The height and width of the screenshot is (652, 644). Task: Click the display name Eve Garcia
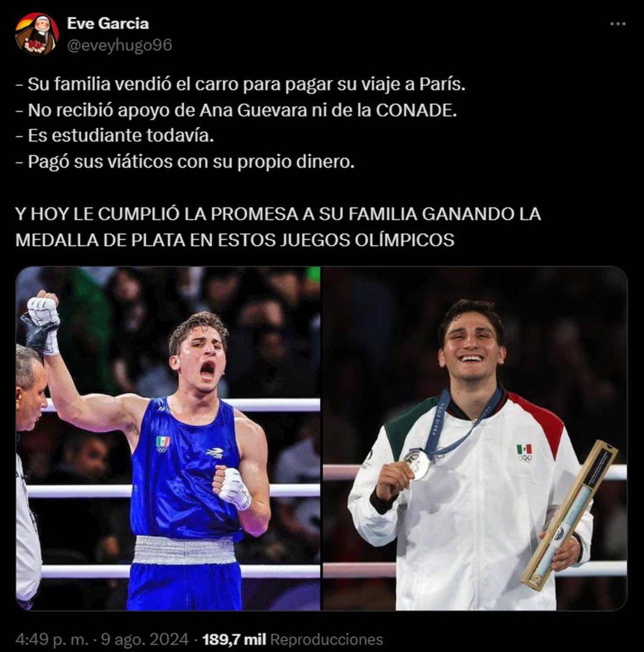pyautogui.click(x=108, y=24)
